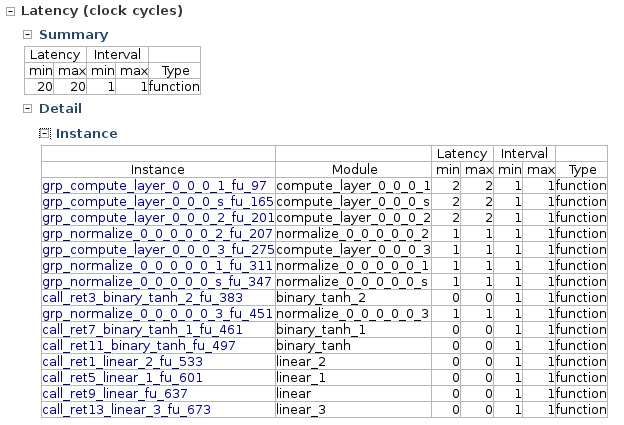Open grp_normalize_0_0_0_0_0_s_fu_347 instance link
624x425 pixels.
pyautogui.click(x=157, y=281)
